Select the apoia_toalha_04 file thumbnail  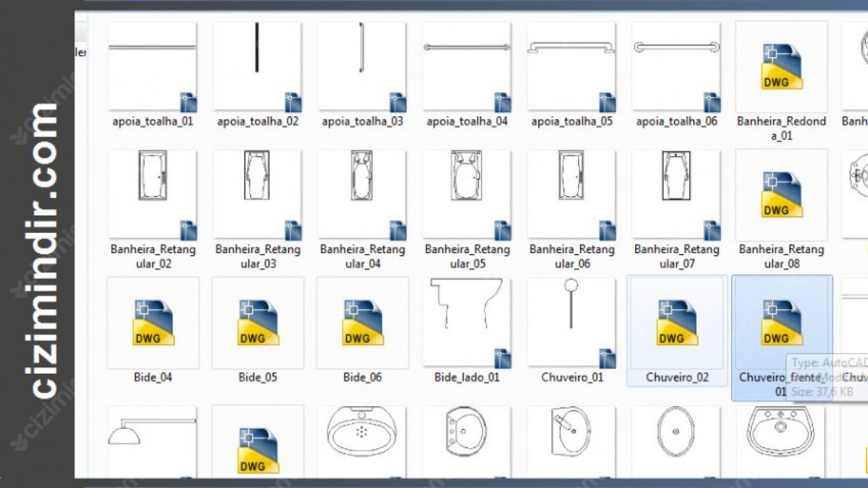467,67
